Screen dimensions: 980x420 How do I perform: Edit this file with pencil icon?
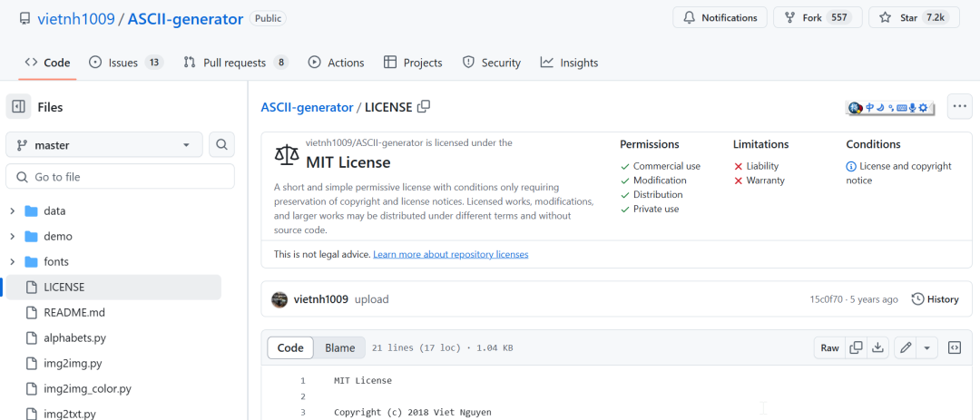click(x=905, y=347)
